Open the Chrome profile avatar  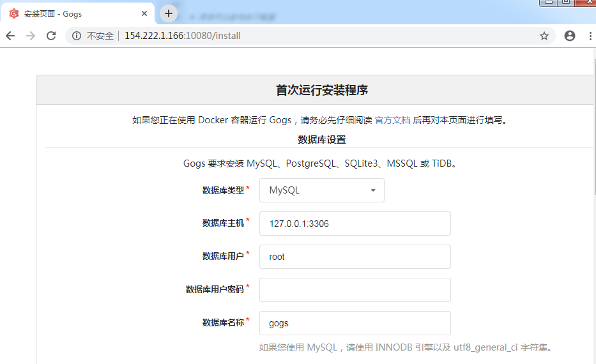tap(569, 36)
